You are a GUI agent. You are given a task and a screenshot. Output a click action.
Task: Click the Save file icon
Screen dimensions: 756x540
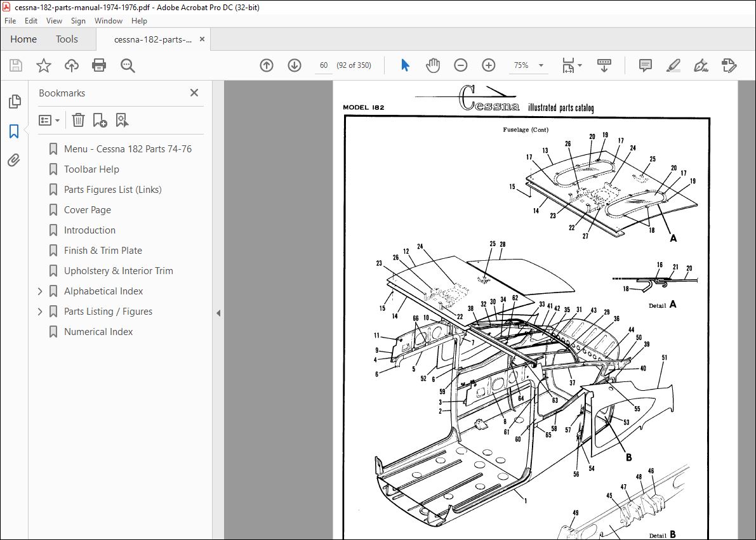point(16,65)
